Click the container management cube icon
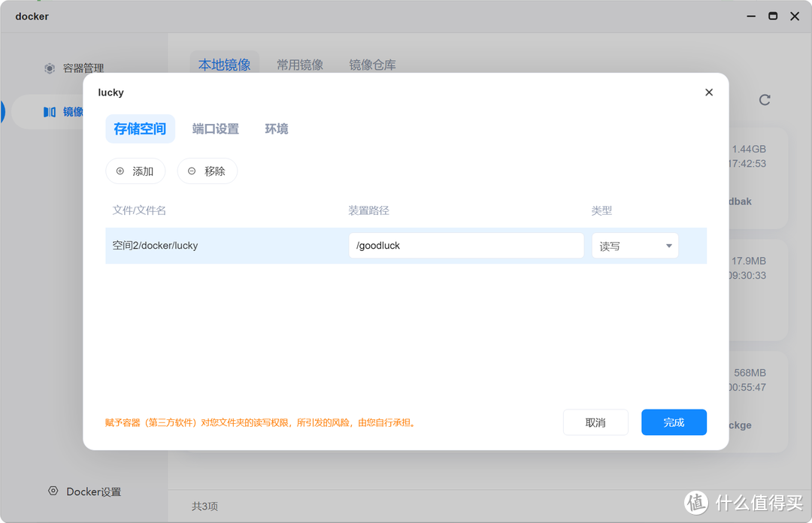Viewport: 812px width, 523px height. pos(50,68)
